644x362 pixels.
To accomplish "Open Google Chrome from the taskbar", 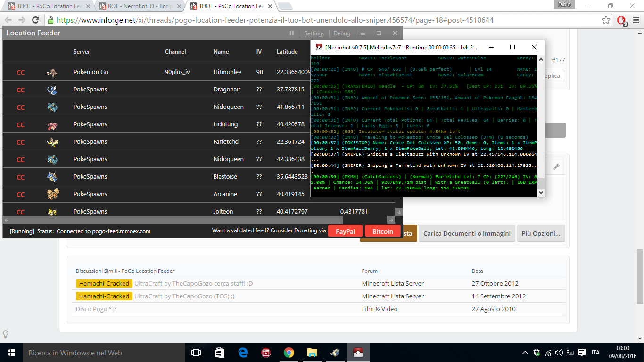I will point(289,353).
